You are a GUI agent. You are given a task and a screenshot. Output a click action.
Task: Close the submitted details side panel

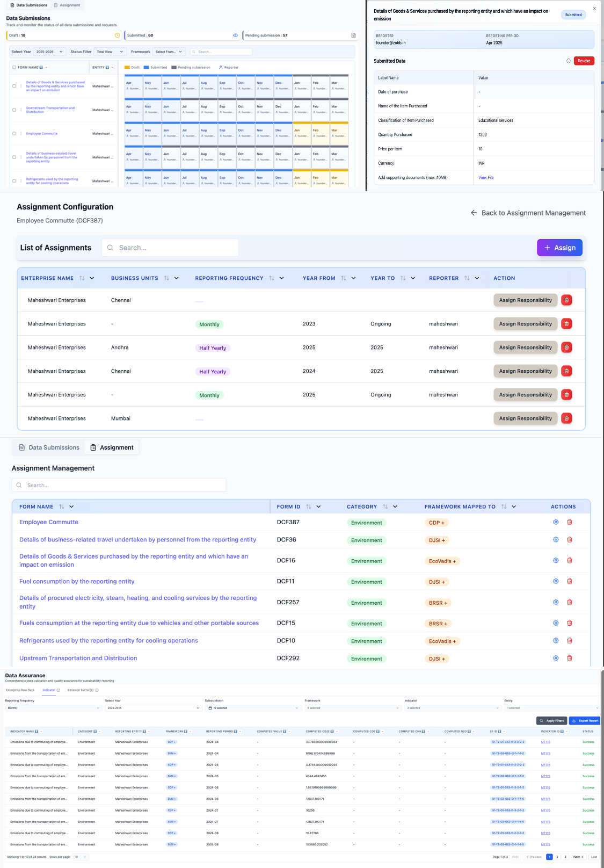tap(594, 9)
